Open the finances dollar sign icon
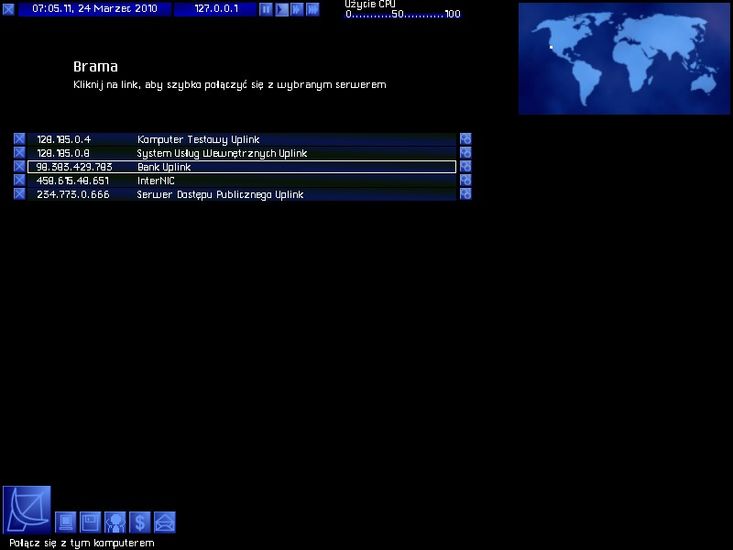 click(140, 522)
